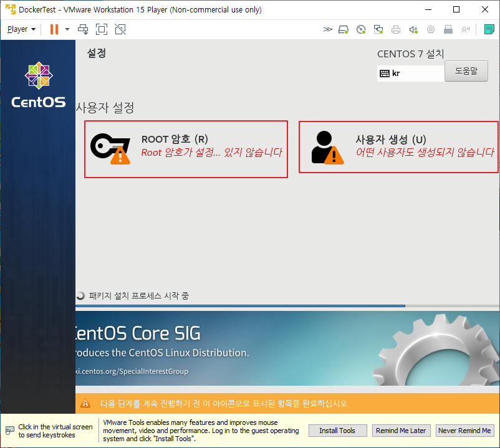This screenshot has height=448, width=500.
Task: Click the 도움말 help button
Action: click(x=466, y=71)
